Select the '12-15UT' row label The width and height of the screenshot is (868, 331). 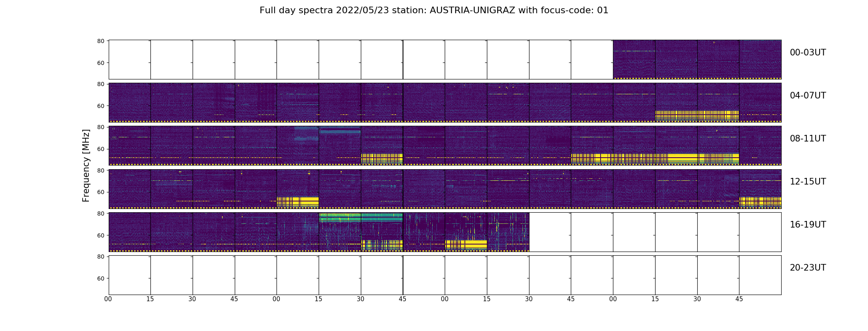[x=808, y=182]
